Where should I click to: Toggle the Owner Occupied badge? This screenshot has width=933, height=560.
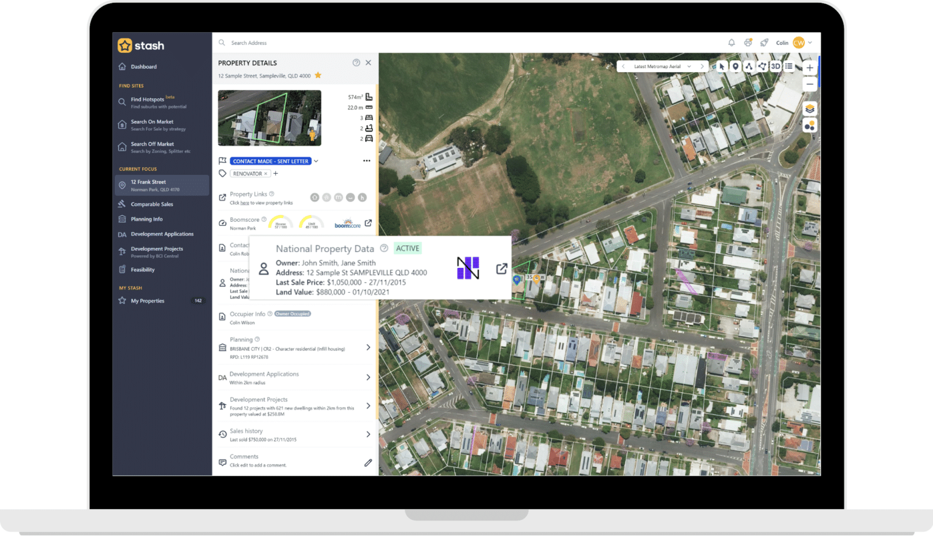pos(292,313)
